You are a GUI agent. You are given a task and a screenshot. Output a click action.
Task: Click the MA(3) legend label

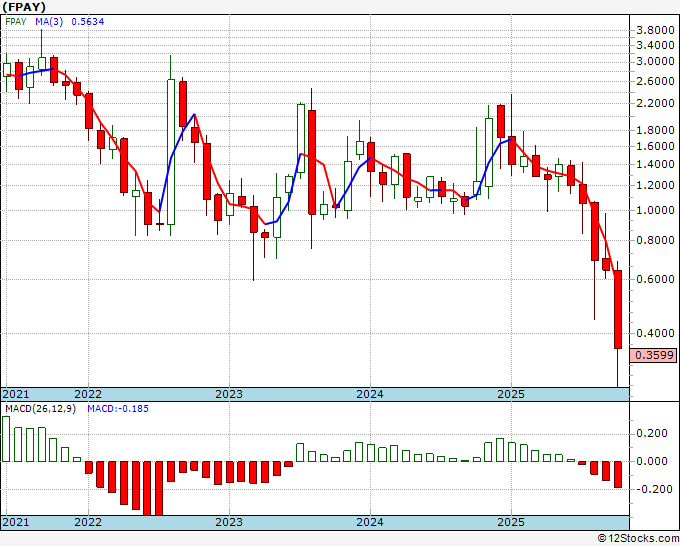click(49, 22)
